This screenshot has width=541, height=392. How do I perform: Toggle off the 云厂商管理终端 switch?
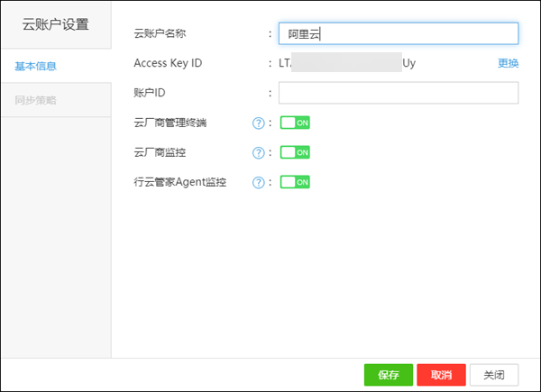point(295,123)
